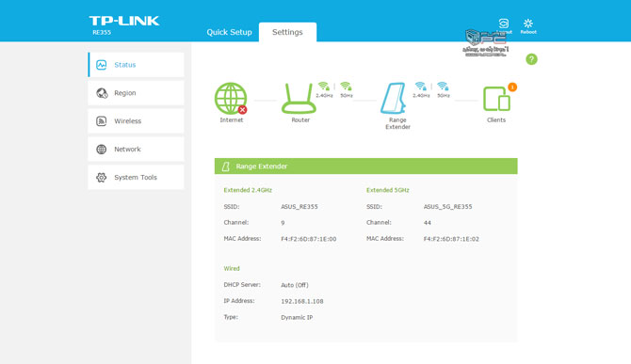Click SSID value ASUS_5G_RE355

tap(448, 207)
